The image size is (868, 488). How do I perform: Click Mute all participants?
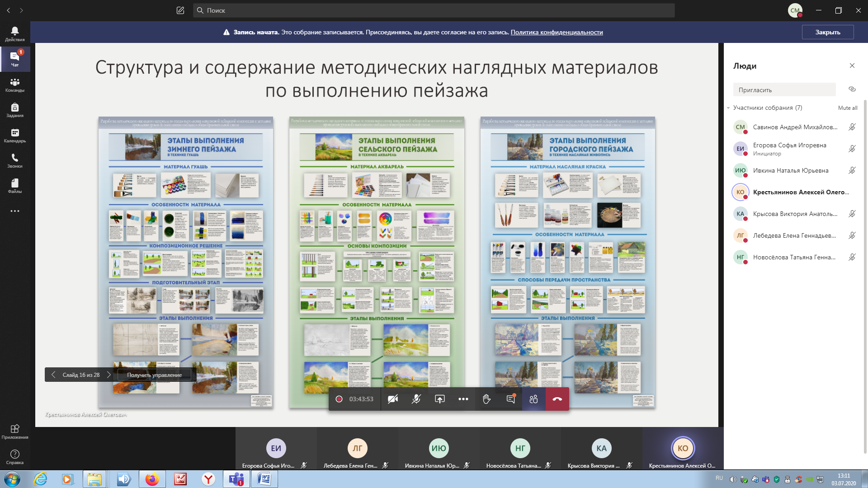click(x=848, y=108)
